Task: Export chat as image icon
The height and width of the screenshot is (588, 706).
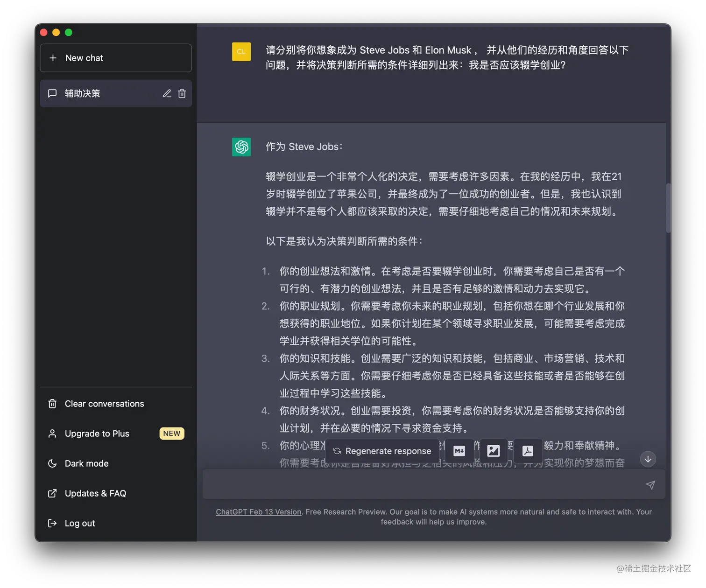Action: (x=494, y=451)
